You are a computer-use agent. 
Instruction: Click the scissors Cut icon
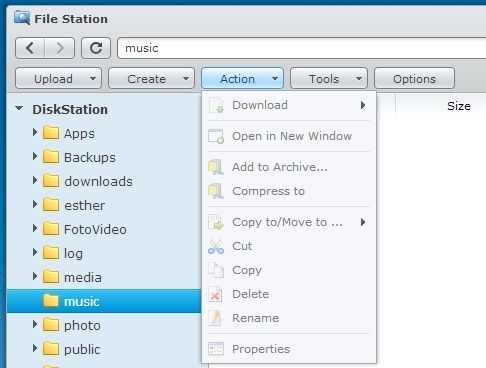point(216,247)
